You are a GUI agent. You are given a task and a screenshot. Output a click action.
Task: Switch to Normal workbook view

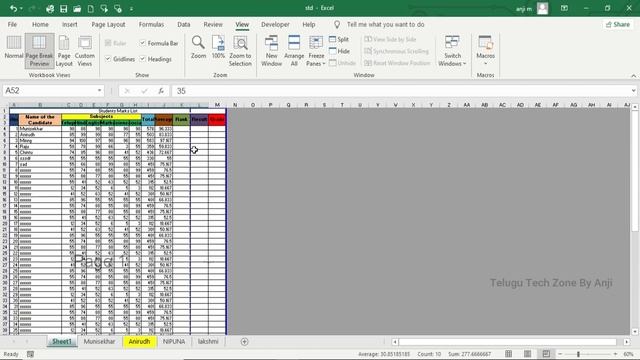[x=13, y=48]
